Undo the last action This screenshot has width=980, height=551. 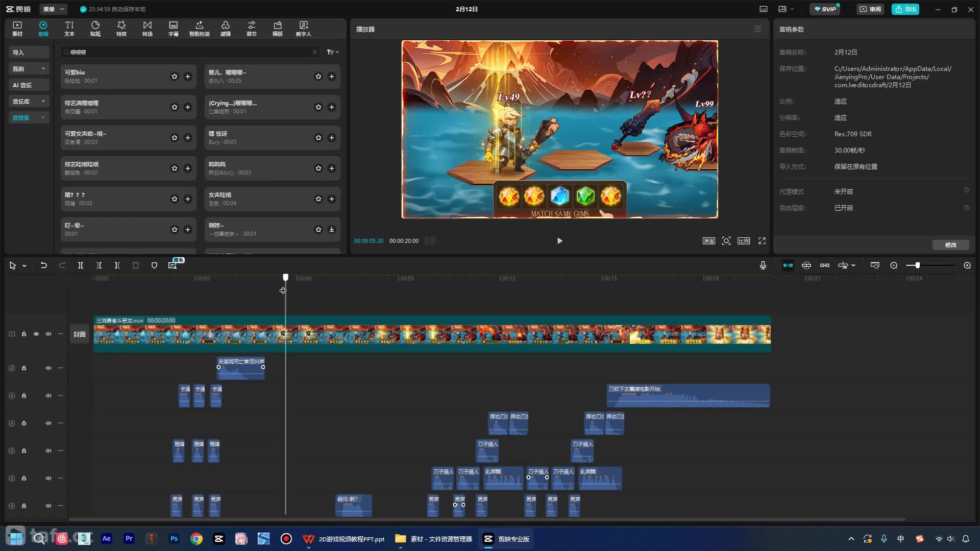[x=44, y=265]
